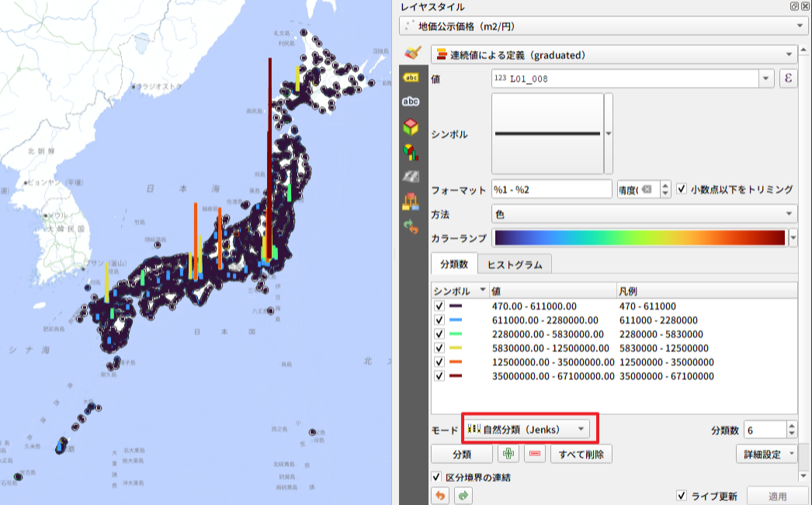This screenshot has height=505, width=812.
Task: Open the モード 自然分類 (Jenks) dropdown
Action: (526, 429)
